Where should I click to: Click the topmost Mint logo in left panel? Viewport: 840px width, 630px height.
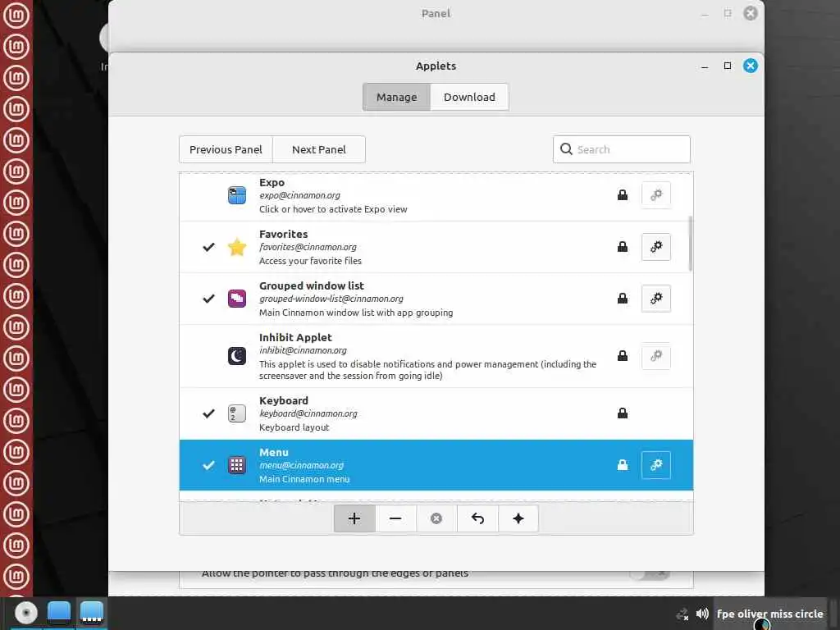pos(16,15)
